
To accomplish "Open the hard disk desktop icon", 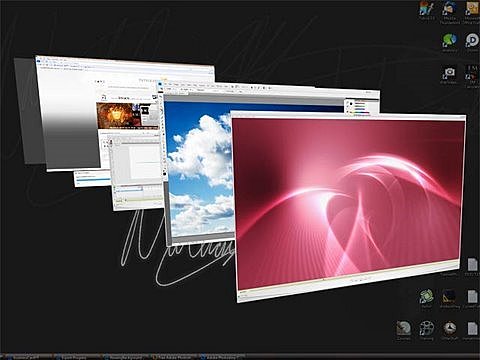I will pos(404,330).
